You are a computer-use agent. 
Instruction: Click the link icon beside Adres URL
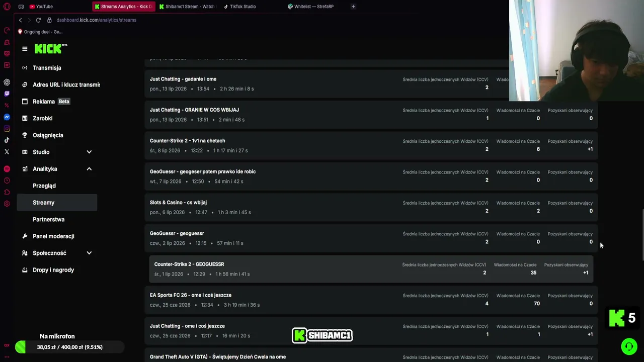(25, 84)
